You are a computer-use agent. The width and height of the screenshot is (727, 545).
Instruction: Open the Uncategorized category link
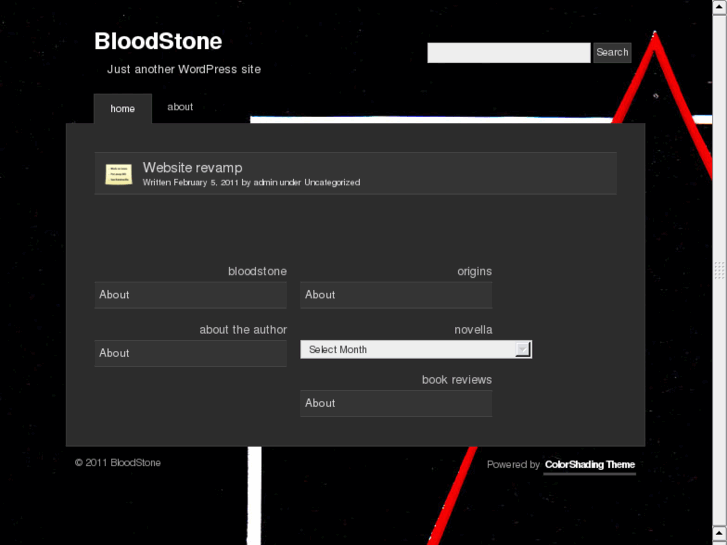click(332, 182)
